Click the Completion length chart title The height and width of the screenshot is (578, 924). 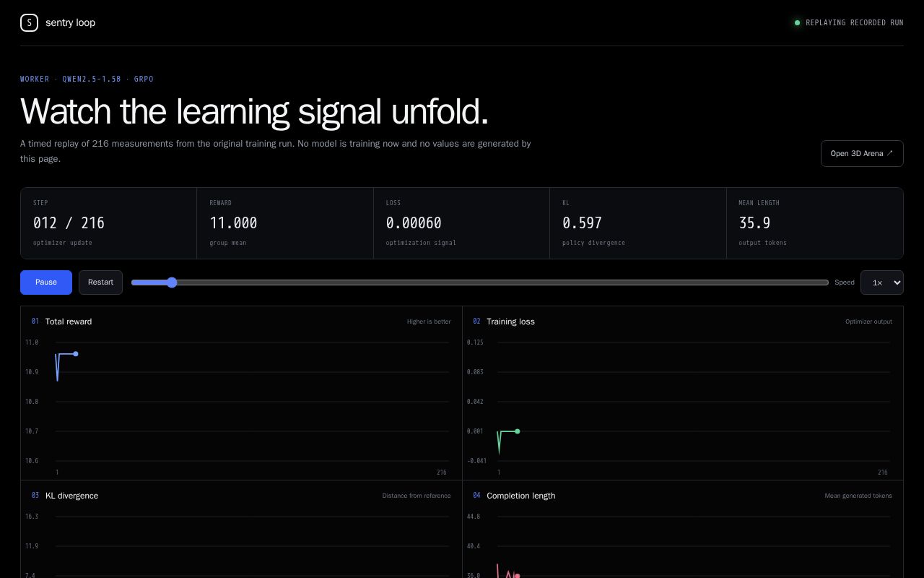[x=521, y=496]
